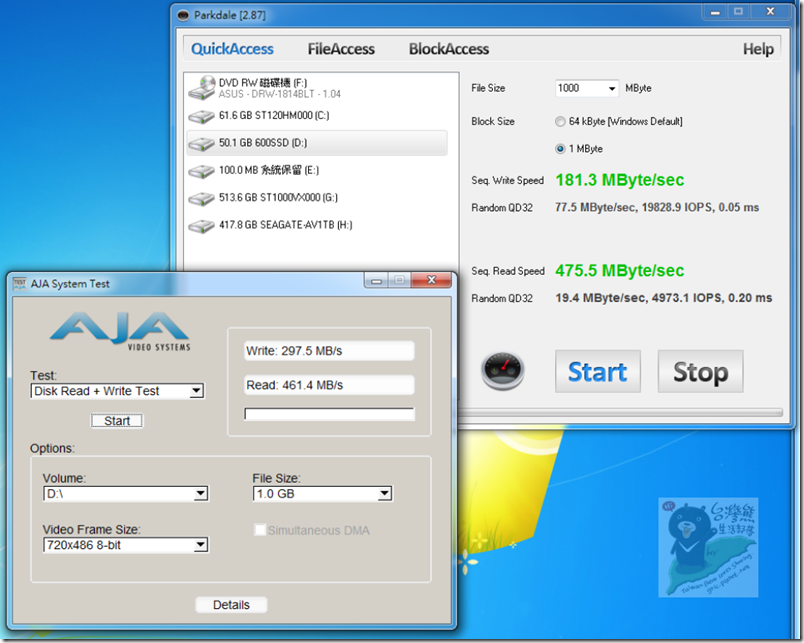Click the Parkdale Start button
This screenshot has height=643, width=804.
pos(597,372)
